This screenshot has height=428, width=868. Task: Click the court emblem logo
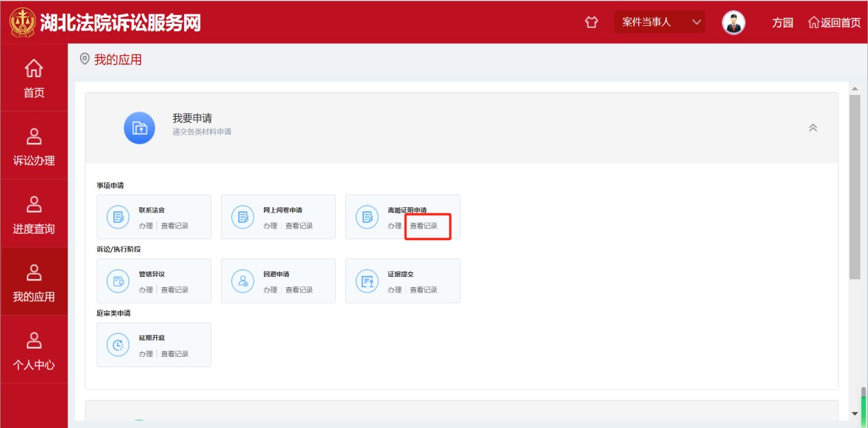(x=23, y=23)
